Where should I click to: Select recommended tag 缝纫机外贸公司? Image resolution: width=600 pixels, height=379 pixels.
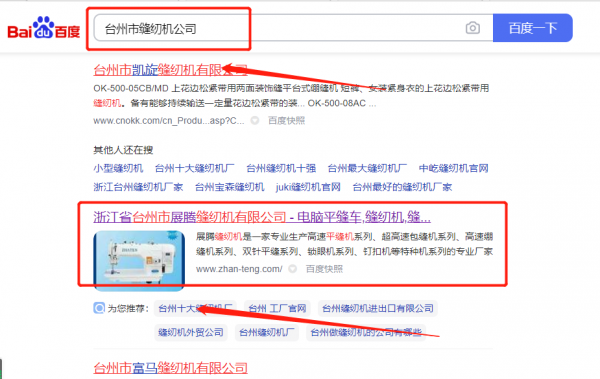(x=191, y=332)
